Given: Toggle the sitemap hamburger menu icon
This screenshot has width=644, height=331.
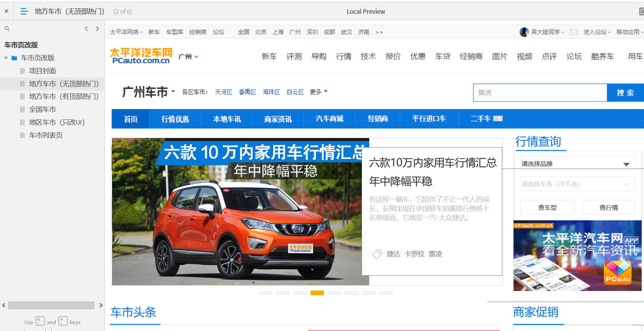Looking at the screenshot, I should tap(24, 11).
